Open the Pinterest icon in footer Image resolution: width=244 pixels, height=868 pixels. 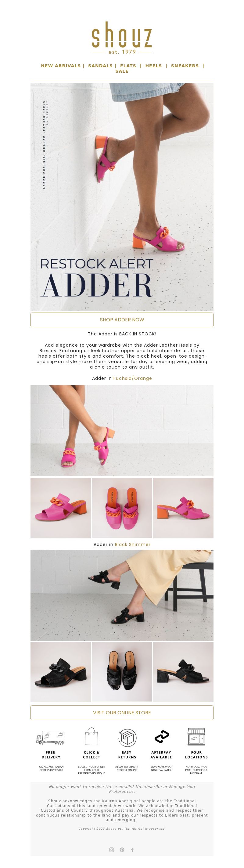122,849
